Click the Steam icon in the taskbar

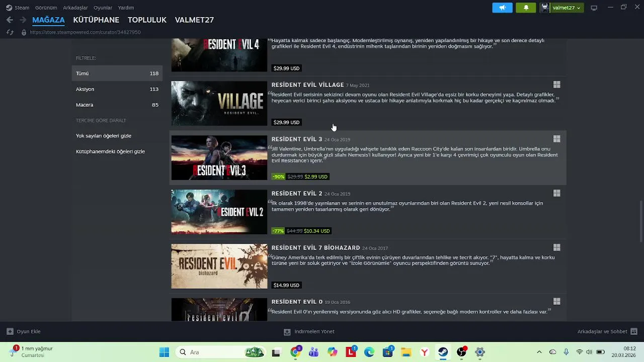(x=443, y=352)
